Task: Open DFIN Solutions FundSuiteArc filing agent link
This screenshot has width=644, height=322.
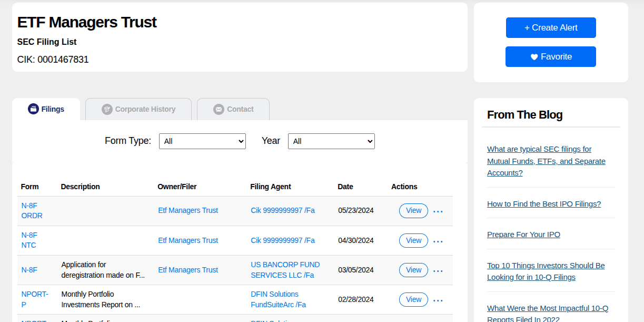Action: pos(278,299)
